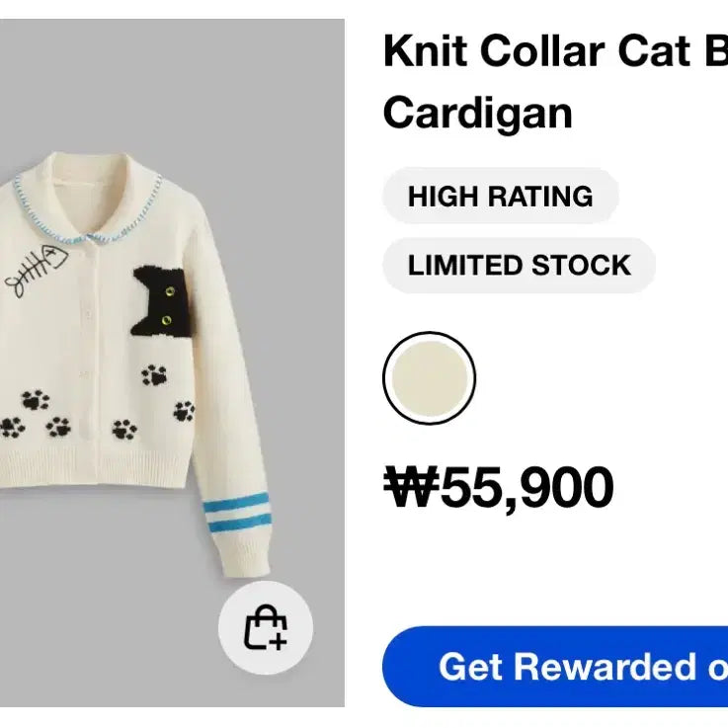This screenshot has height=728, width=728.
Task: Click the fish bone embroidery on the cardigan
Action: coord(36,271)
